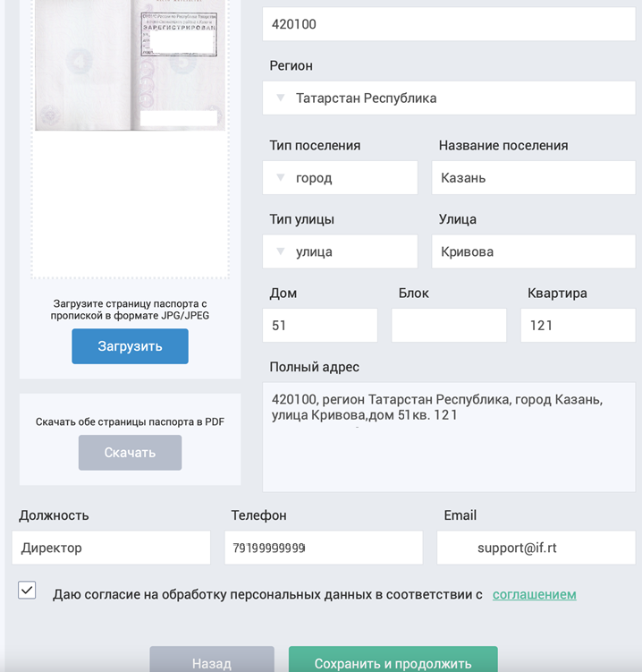The width and height of the screenshot is (642, 672).
Task: Open the соглашением agreement link
Action: click(x=534, y=594)
